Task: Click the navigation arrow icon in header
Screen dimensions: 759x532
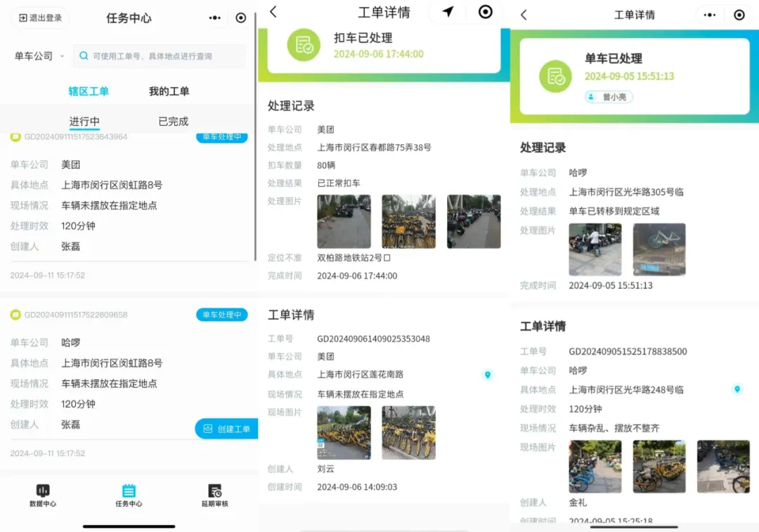Action: click(448, 11)
